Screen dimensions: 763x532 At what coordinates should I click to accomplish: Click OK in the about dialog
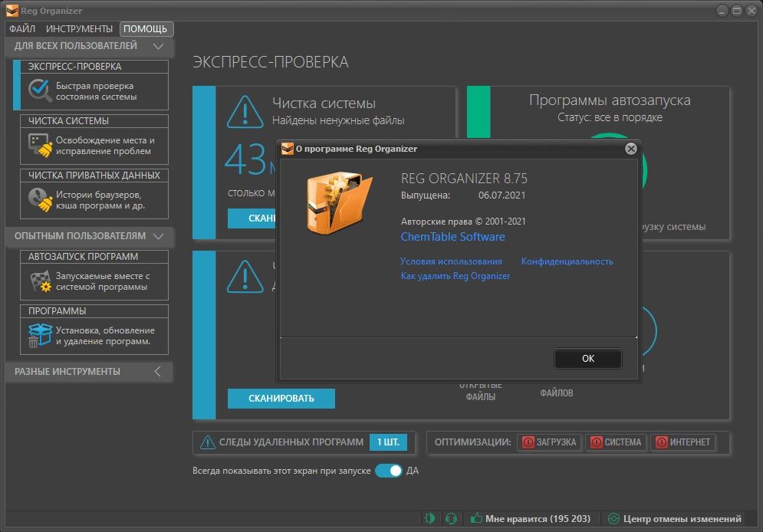click(x=588, y=359)
